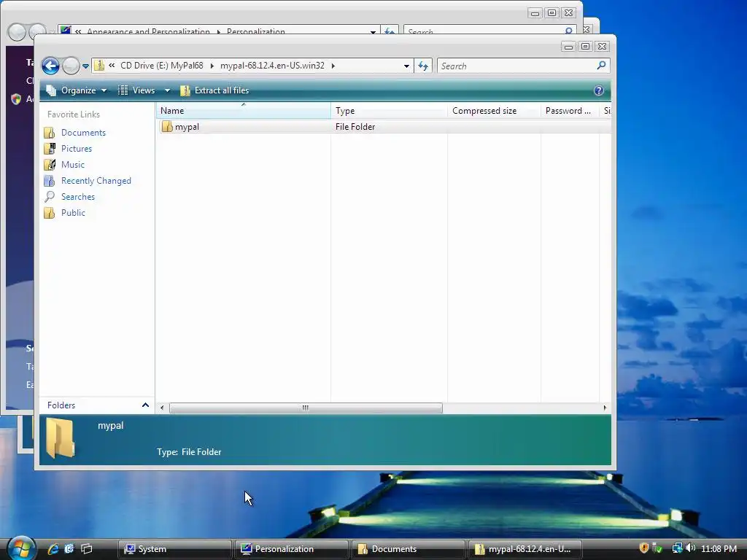Sort by Password column header
Screen dimensions: 747x560
pos(569,111)
